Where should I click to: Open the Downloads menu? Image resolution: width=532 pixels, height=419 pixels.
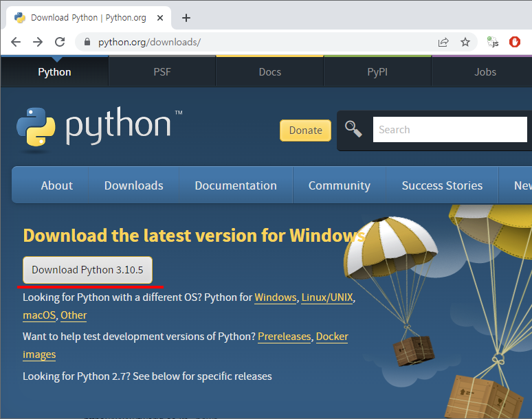pyautogui.click(x=133, y=185)
